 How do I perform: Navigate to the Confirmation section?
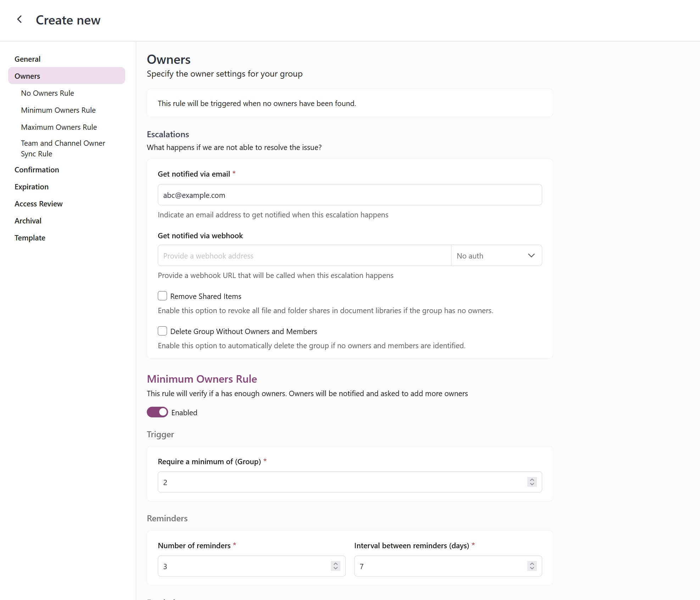(37, 170)
